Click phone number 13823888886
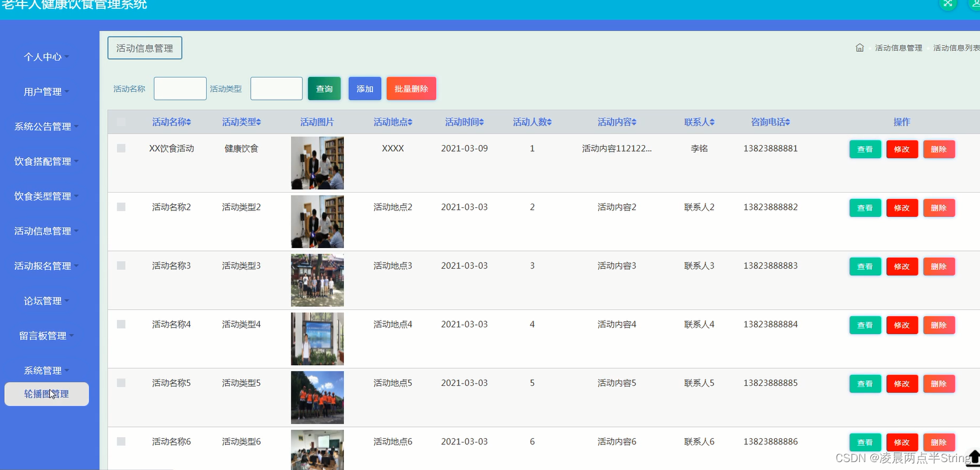Screen dimensions: 980x470 point(770,441)
